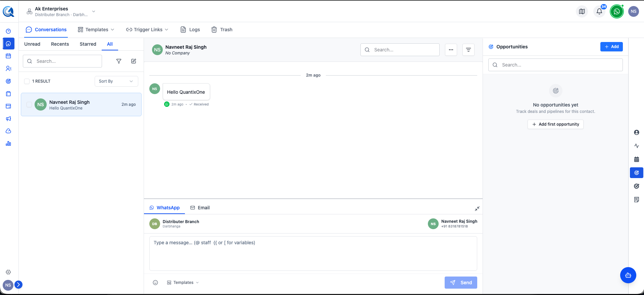Image resolution: width=644 pixels, height=295 pixels.
Task: Select the WhatsApp channel tab in the composer
Action: pos(164,208)
